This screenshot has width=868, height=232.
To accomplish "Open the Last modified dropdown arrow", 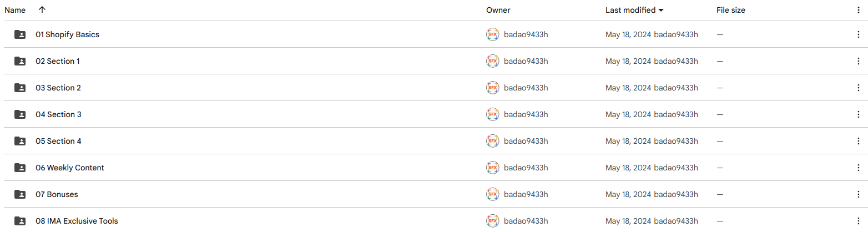I will point(660,10).
